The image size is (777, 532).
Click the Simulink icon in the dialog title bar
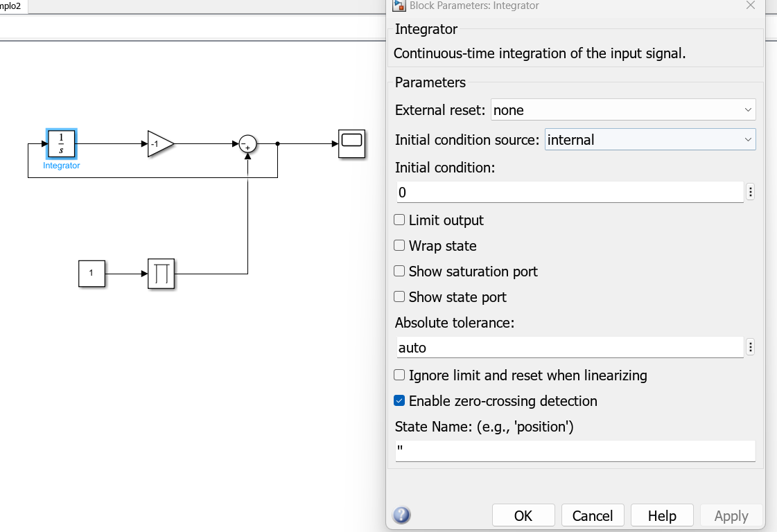click(x=399, y=6)
